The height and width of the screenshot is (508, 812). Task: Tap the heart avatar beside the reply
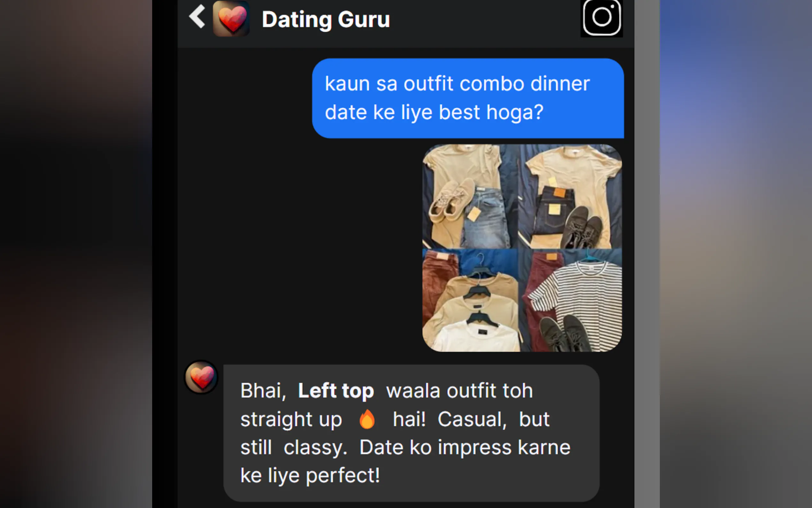(201, 377)
